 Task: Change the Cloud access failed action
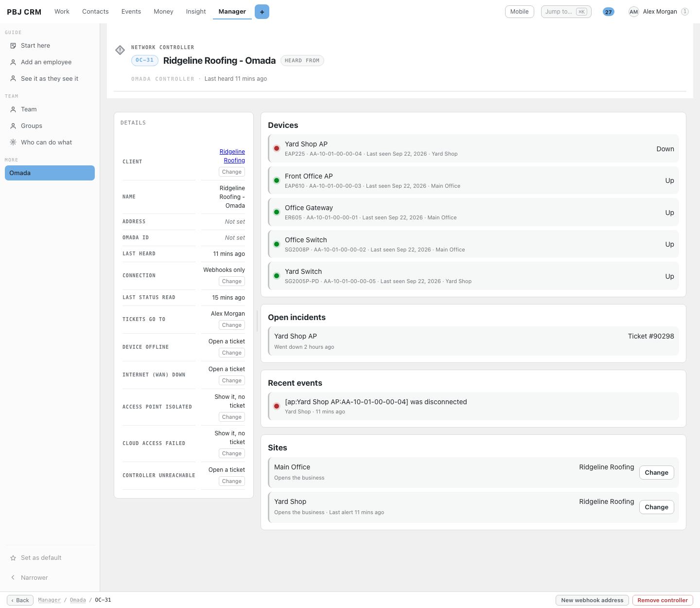pyautogui.click(x=232, y=453)
